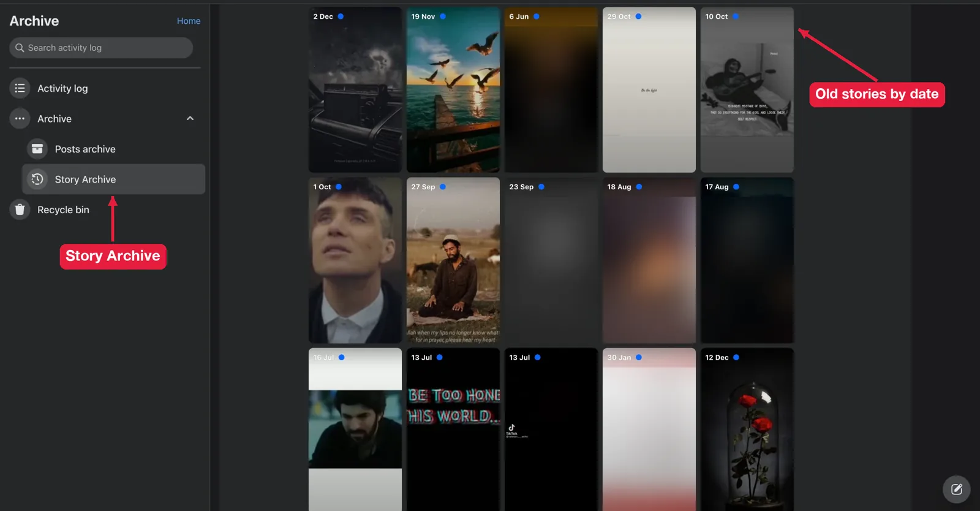Click the search magnifier icon
Viewport: 980px width, 511px height.
[x=20, y=48]
